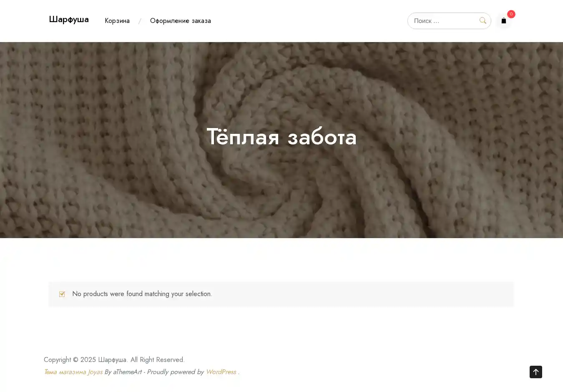Image resolution: width=563 pixels, height=392 pixels.
Task: Select the Оформление заказа menu item
Action: 180,21
